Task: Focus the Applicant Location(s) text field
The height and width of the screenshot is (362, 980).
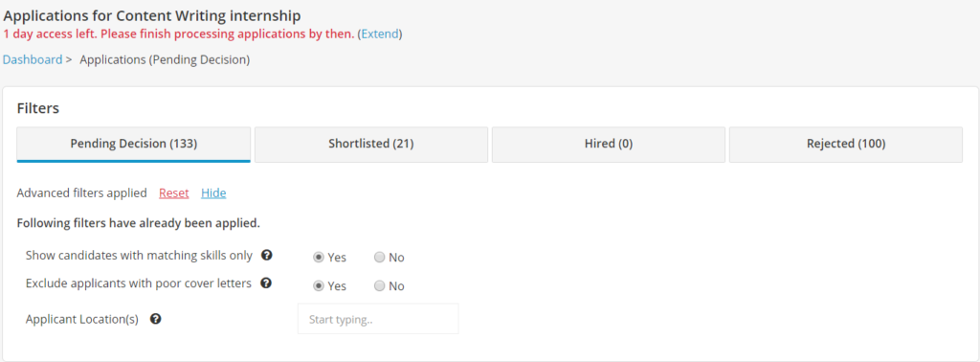Action: (x=378, y=319)
